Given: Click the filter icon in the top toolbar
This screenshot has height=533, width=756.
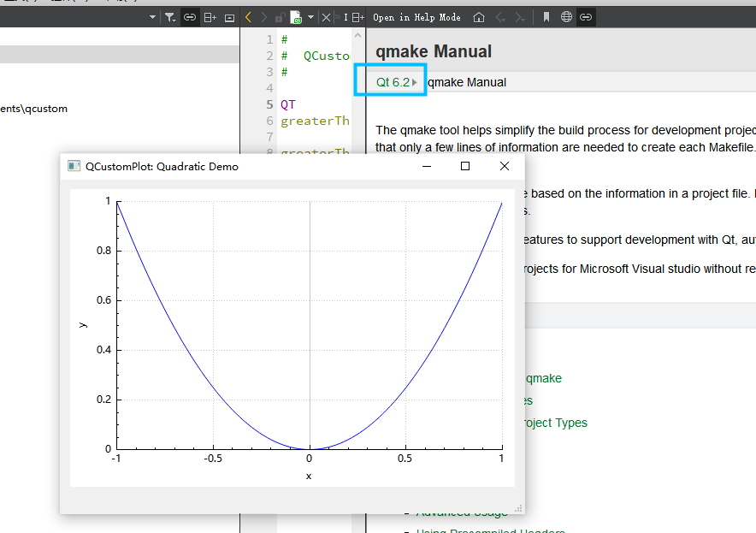Looking at the screenshot, I should point(170,17).
